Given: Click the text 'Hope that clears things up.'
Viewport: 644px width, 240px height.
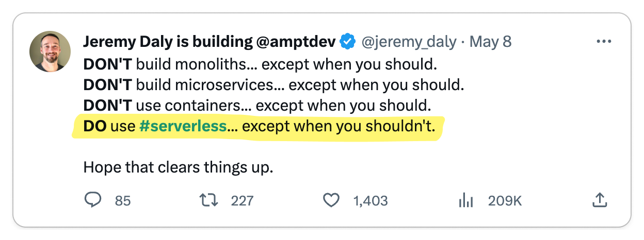Looking at the screenshot, I should click(178, 168).
